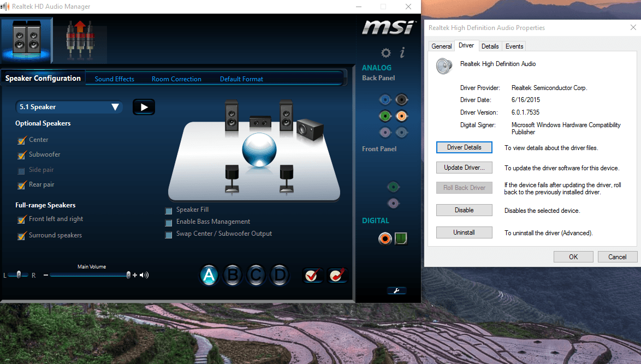Click Update Driver in the properties dialog
Image resolution: width=641 pixels, height=364 pixels.
coord(464,168)
